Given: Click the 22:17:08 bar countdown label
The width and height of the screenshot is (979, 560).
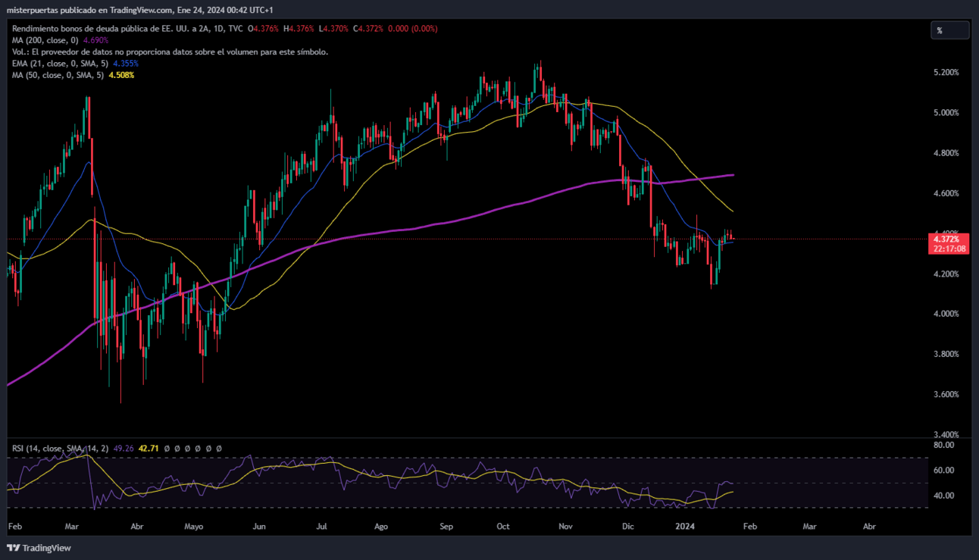Looking at the screenshot, I should tap(949, 249).
